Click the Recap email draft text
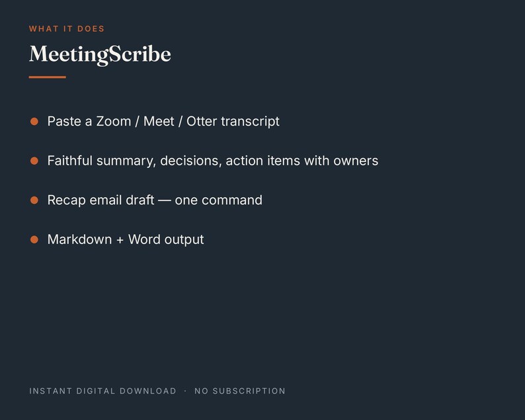The width and height of the screenshot is (525, 420). tap(101, 200)
